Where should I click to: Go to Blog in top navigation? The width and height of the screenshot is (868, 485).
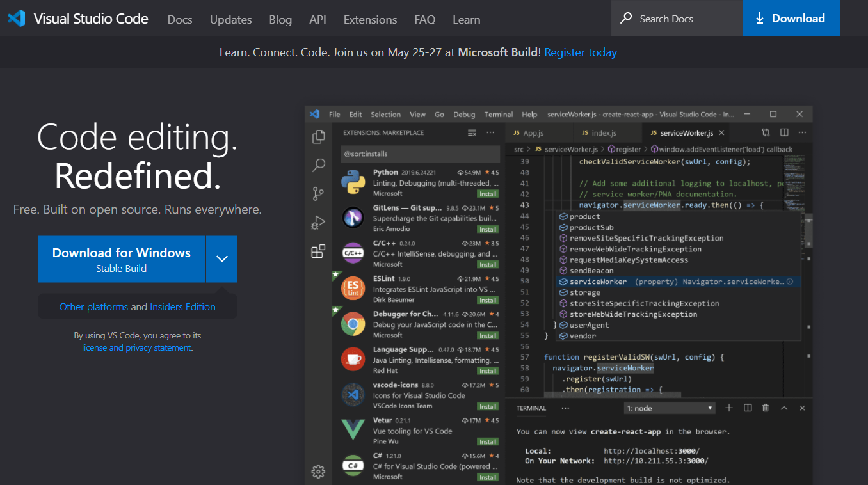pyautogui.click(x=280, y=20)
